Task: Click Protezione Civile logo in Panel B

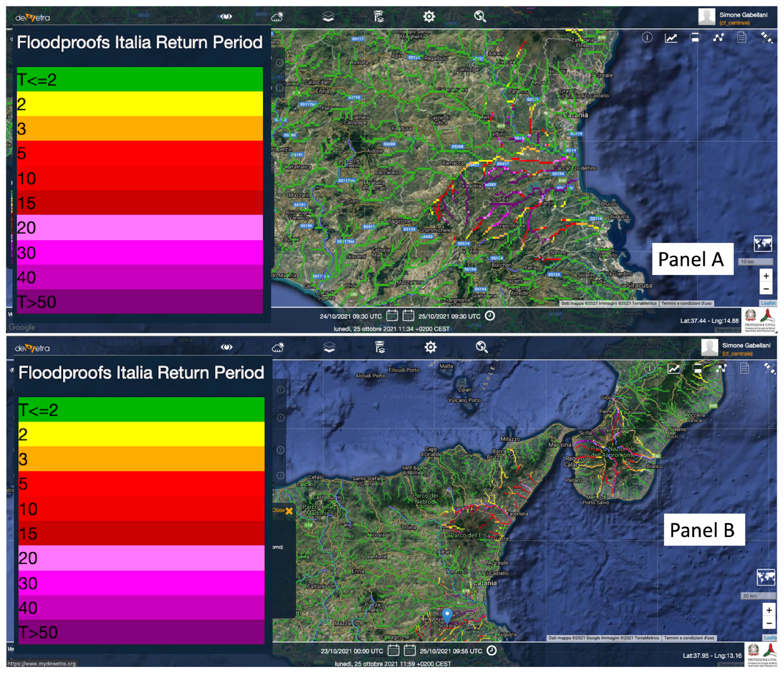Action: click(x=762, y=655)
